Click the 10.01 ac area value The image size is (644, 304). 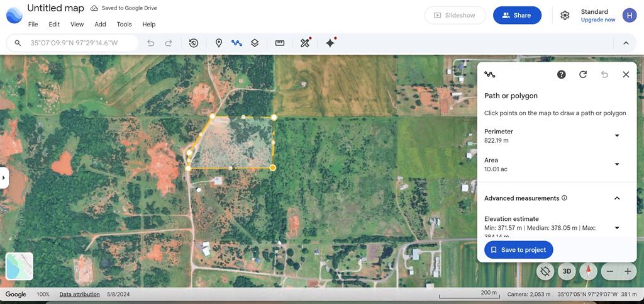click(496, 169)
